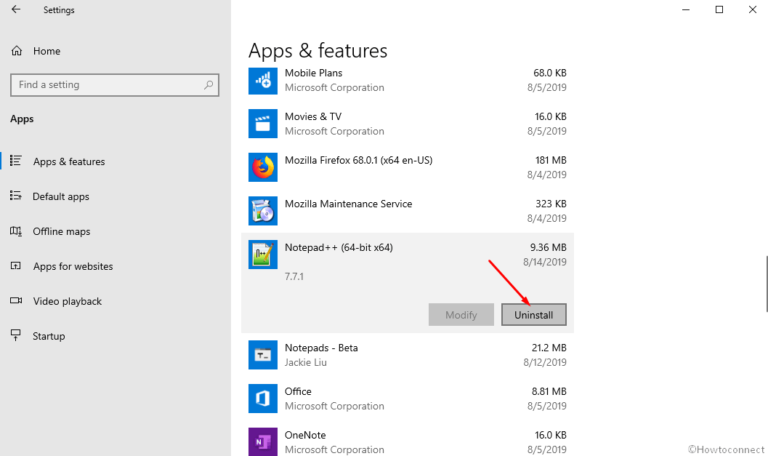Click the Apps & features sidebar icon

(x=16, y=161)
